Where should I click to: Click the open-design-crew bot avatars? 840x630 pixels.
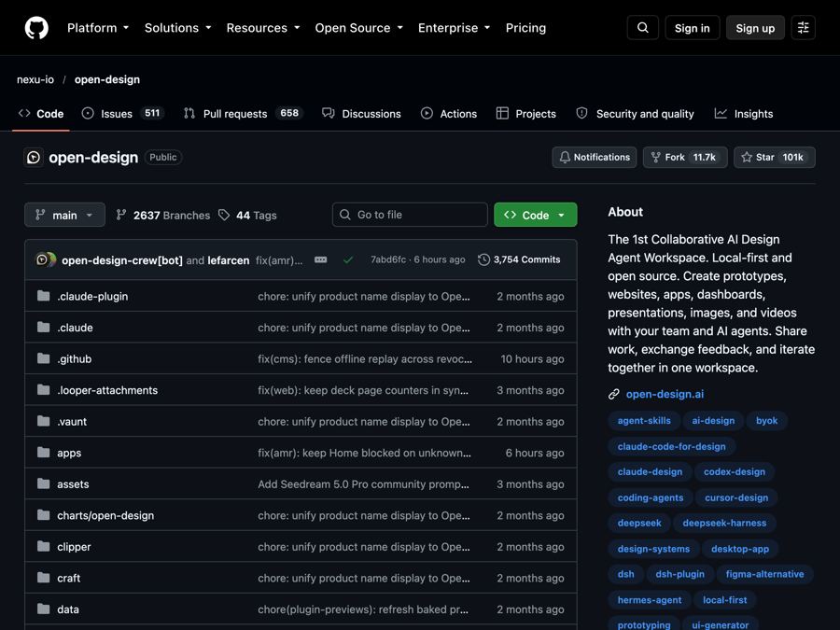pyautogui.click(x=46, y=259)
